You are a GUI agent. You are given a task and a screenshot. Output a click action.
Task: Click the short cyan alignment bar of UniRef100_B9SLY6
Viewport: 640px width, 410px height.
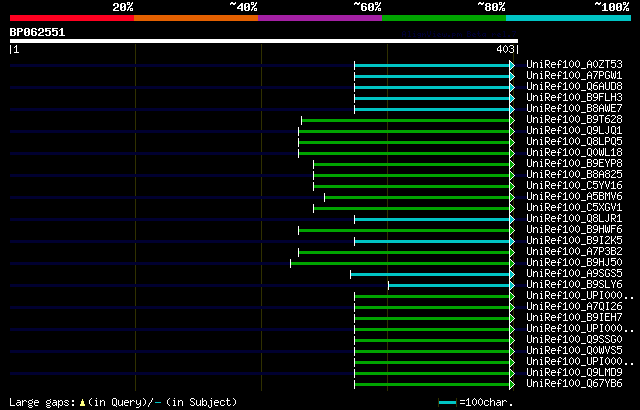tap(449, 286)
